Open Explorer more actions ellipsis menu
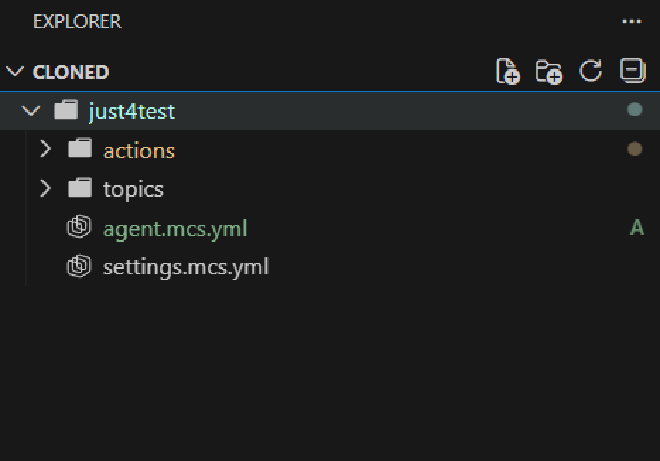Viewport: 660px width, 461px height. [631, 21]
